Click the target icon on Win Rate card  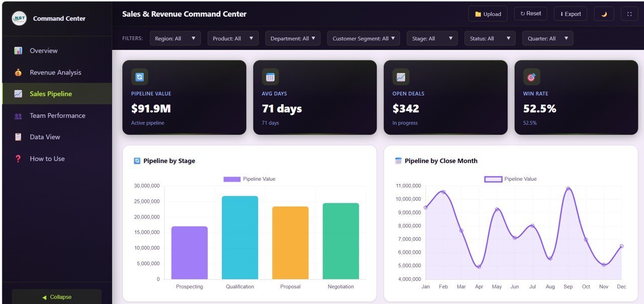(531, 77)
